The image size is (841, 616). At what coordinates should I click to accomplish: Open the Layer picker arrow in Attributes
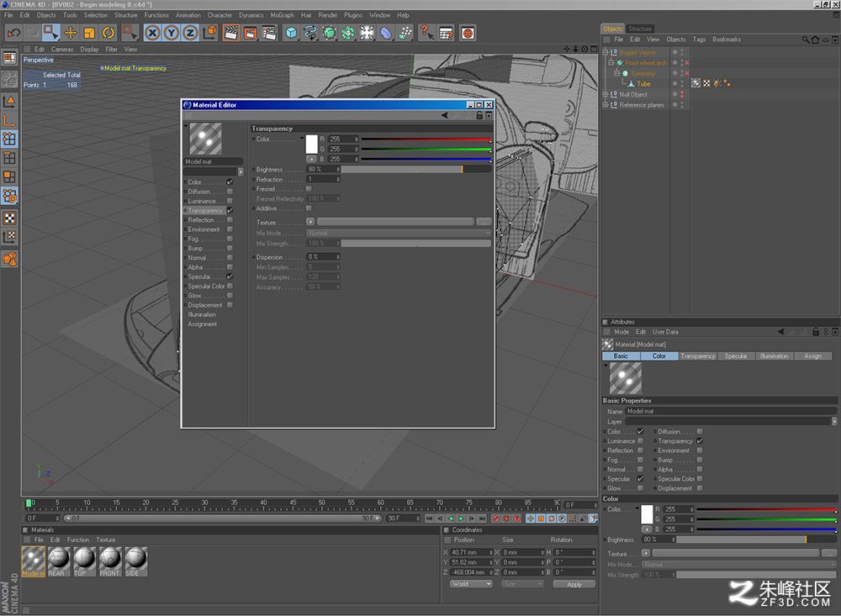(834, 422)
